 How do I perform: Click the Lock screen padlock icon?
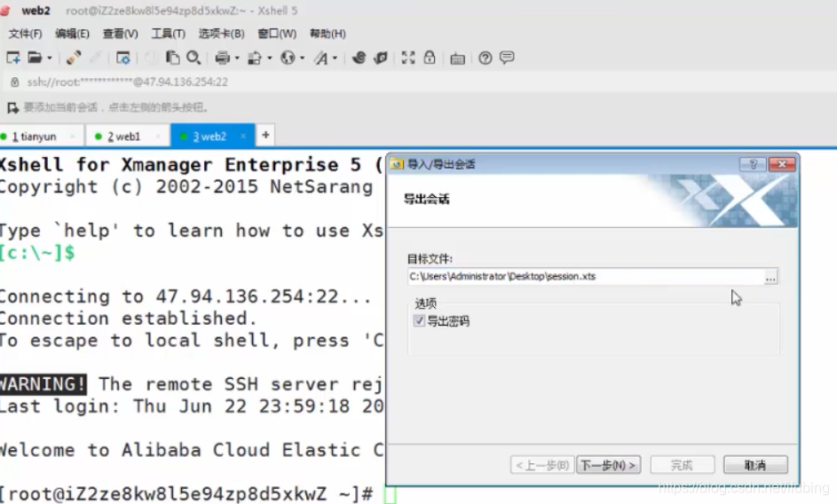pos(430,57)
